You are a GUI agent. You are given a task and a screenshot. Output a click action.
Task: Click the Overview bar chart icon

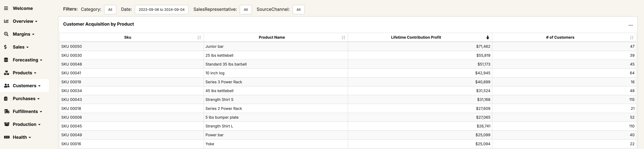(x=6, y=21)
